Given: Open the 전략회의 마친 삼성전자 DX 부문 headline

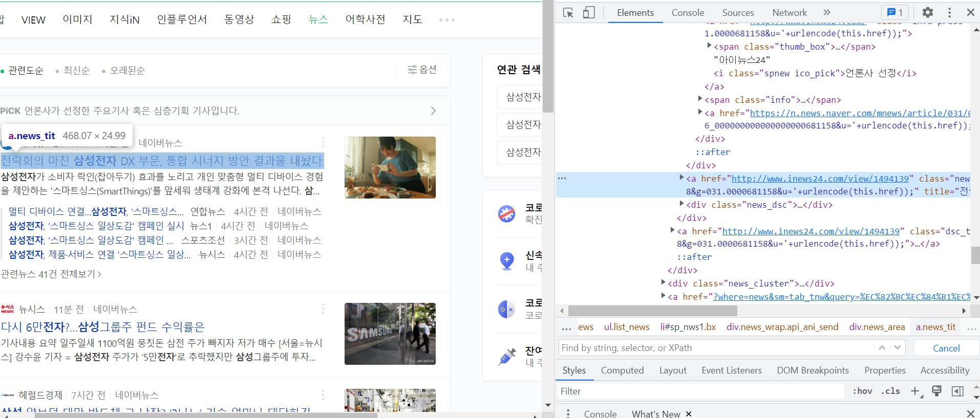Looking at the screenshot, I should click(162, 161).
